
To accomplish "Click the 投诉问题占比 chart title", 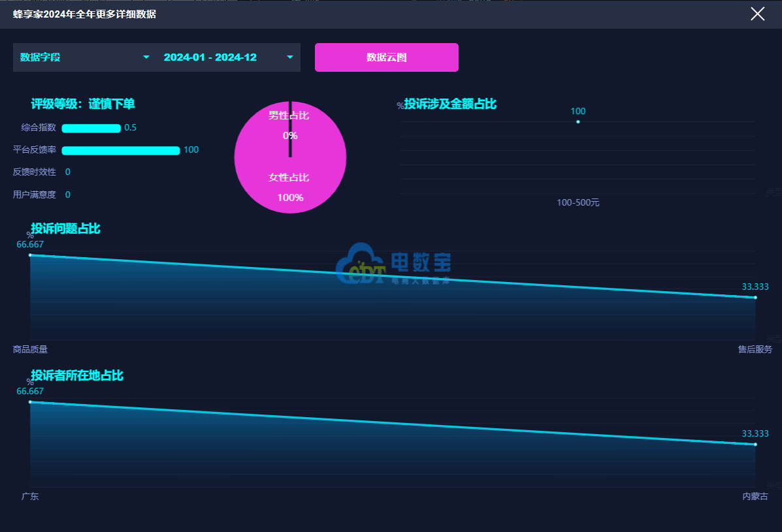I will (x=65, y=228).
